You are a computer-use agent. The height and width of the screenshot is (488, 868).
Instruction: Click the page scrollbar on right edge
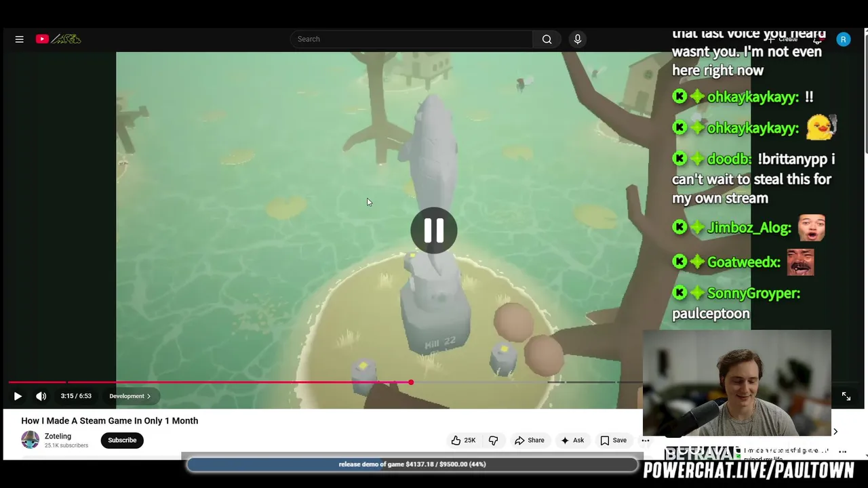(x=865, y=95)
